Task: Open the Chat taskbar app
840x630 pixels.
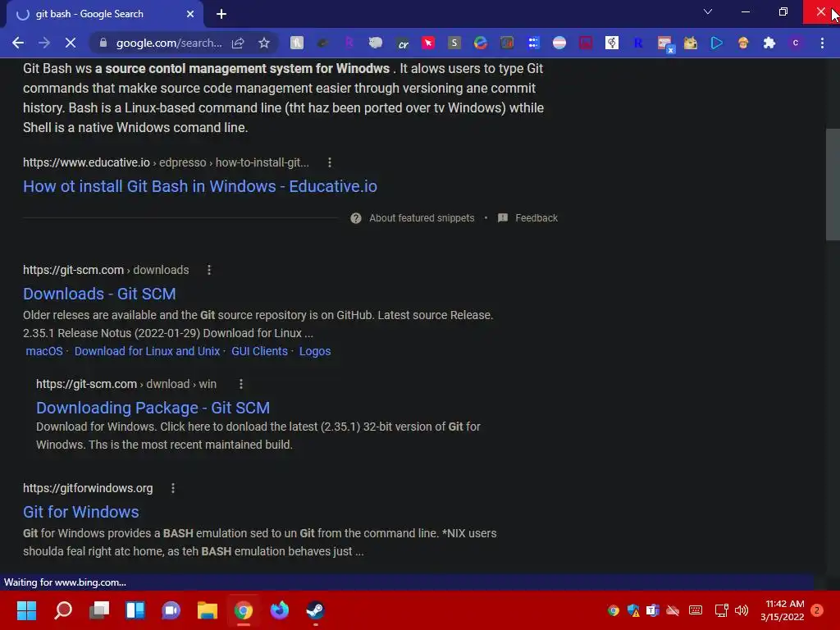Action: tap(171, 610)
